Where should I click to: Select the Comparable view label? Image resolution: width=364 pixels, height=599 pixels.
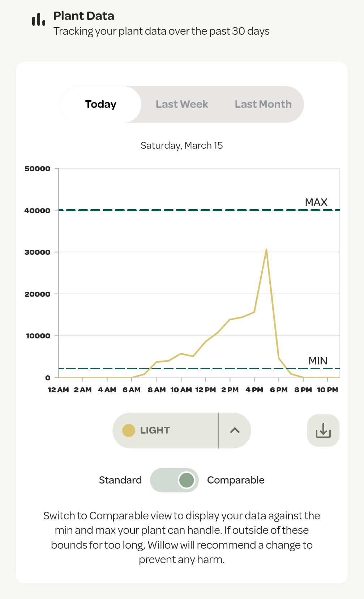click(x=236, y=480)
